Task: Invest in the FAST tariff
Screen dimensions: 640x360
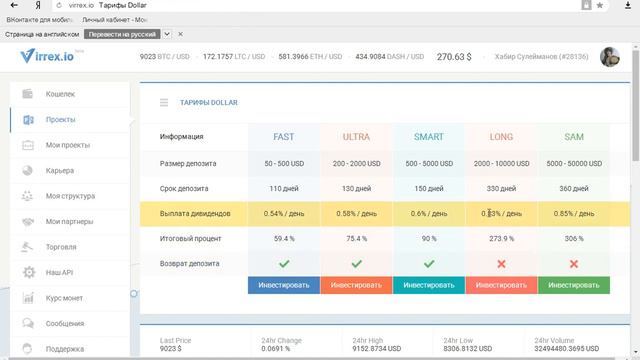Action: click(284, 285)
